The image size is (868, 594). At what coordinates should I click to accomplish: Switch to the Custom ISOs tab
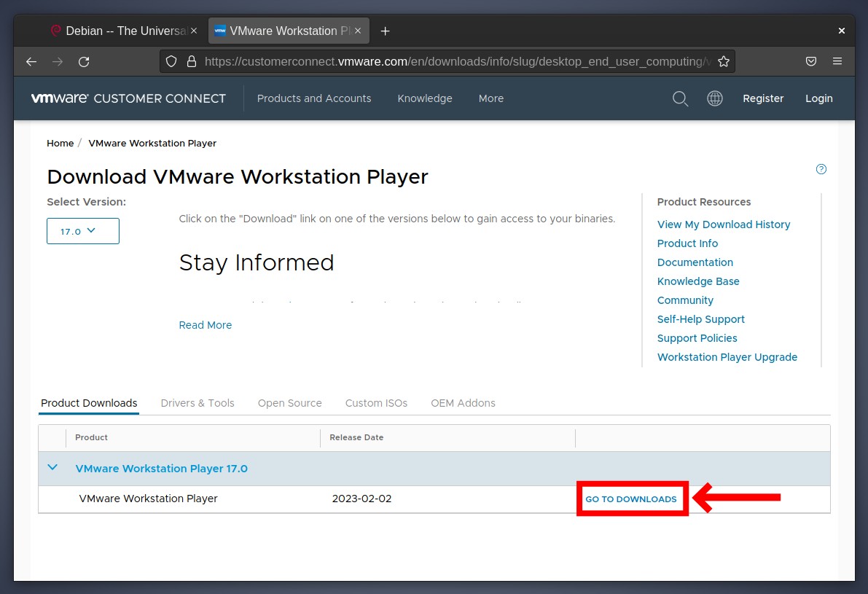tap(377, 403)
